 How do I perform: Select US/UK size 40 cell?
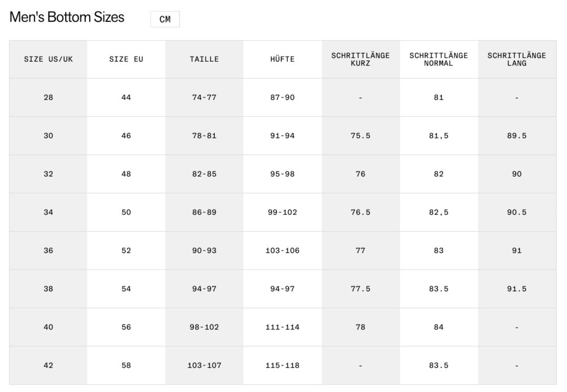point(48,327)
